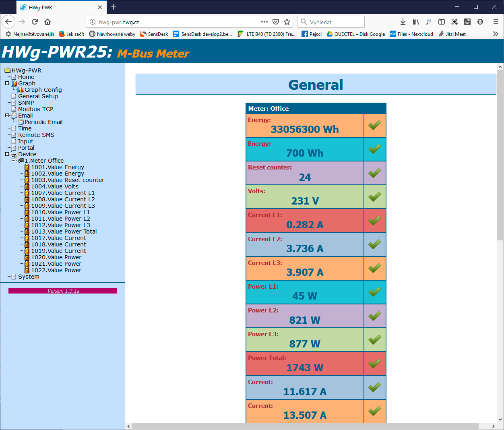Collapse the Email tree node

pyautogui.click(x=7, y=116)
